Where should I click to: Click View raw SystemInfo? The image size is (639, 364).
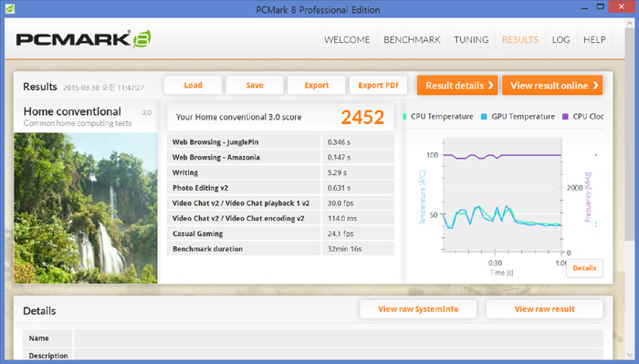pyautogui.click(x=418, y=309)
